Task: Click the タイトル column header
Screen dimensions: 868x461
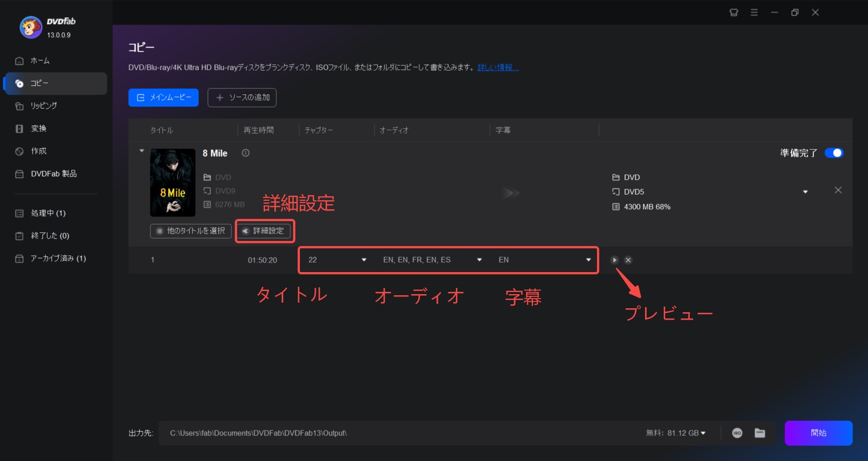Action: pyautogui.click(x=161, y=130)
